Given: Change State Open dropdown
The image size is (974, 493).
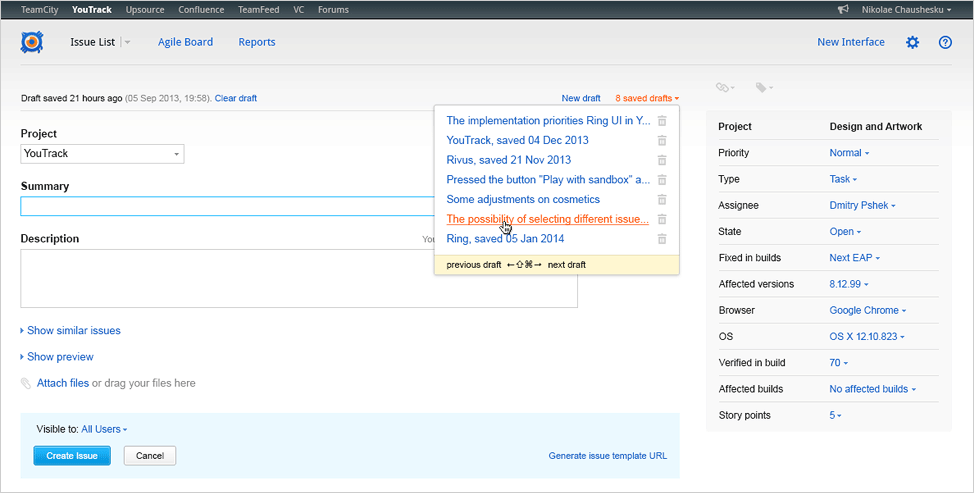Looking at the screenshot, I should pyautogui.click(x=845, y=232).
